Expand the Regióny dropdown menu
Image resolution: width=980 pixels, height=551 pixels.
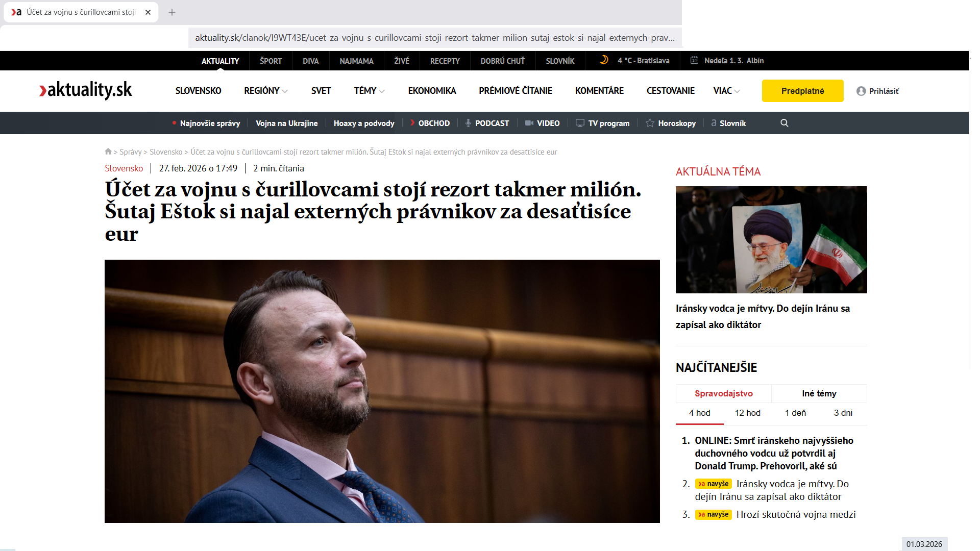266,91
